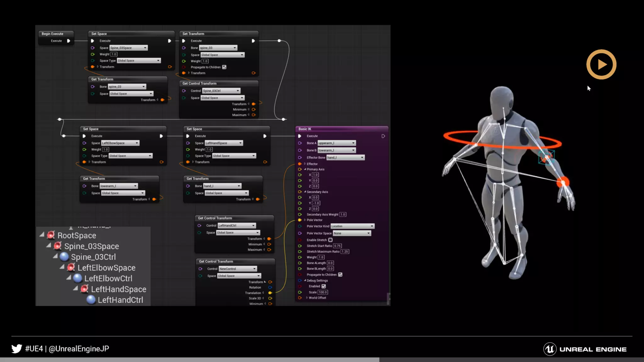Toggle the Enable Stretch checkbox
Screen dimensions: 644x362
click(330, 240)
